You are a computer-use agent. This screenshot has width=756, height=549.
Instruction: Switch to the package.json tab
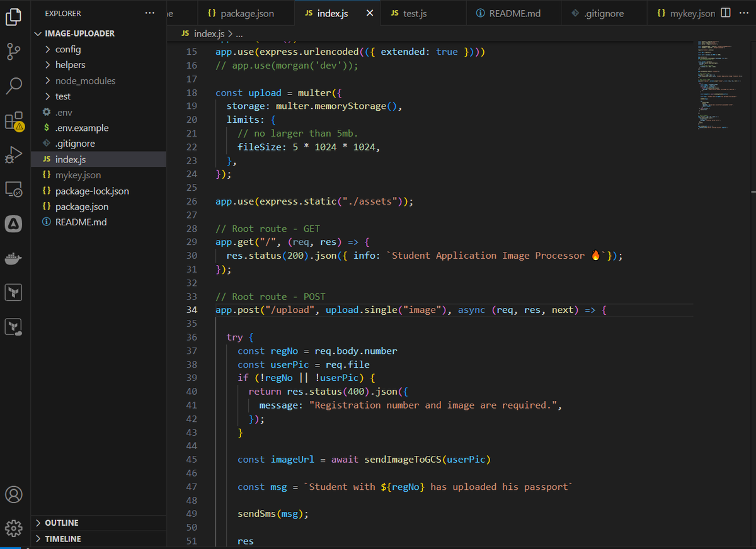pos(245,13)
